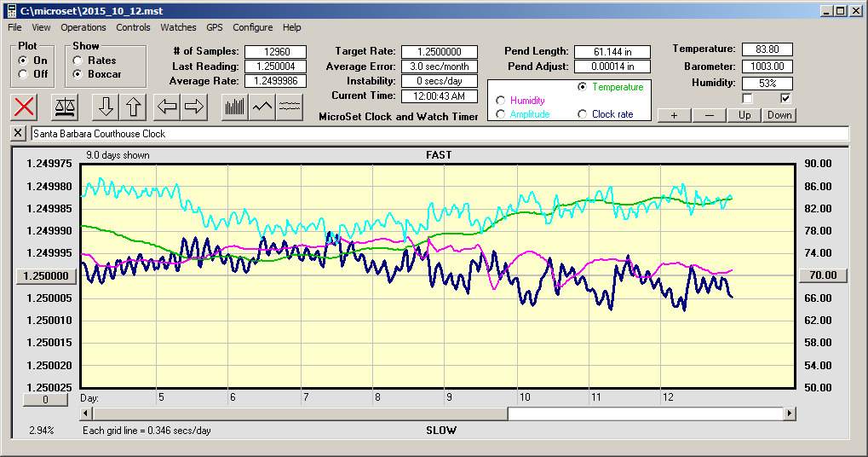Viewport: 868px width, 457px height.
Task: Select the wavy lines graph icon
Action: [x=290, y=107]
